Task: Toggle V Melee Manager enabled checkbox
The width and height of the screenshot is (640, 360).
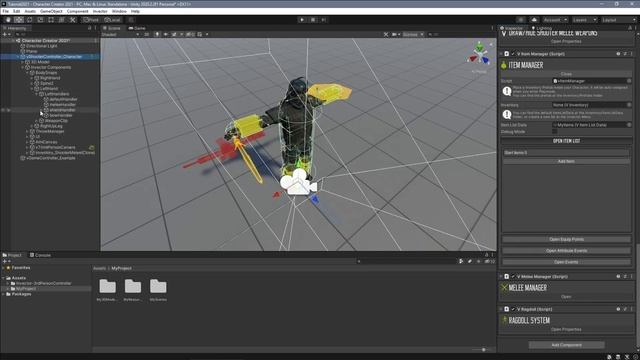Action: 513,277
